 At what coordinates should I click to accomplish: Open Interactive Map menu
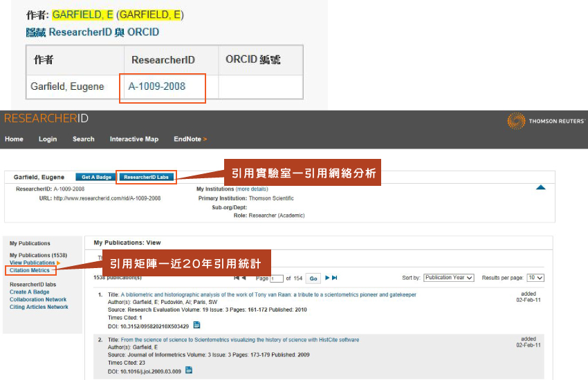click(134, 139)
